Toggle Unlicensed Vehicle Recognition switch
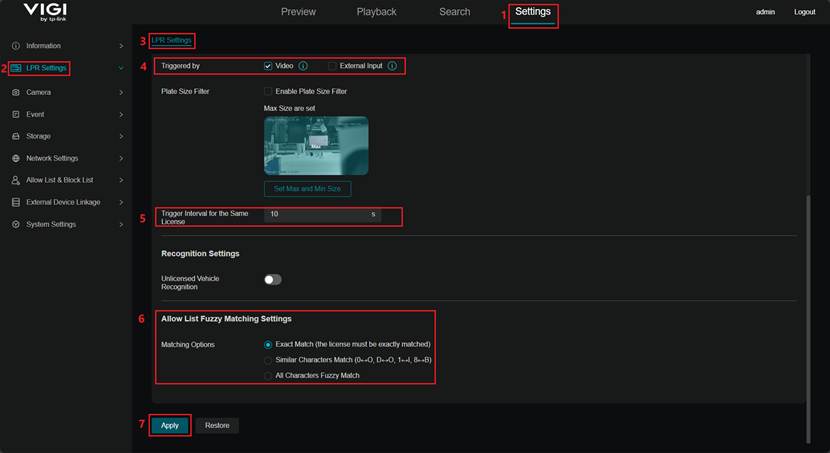 click(273, 279)
